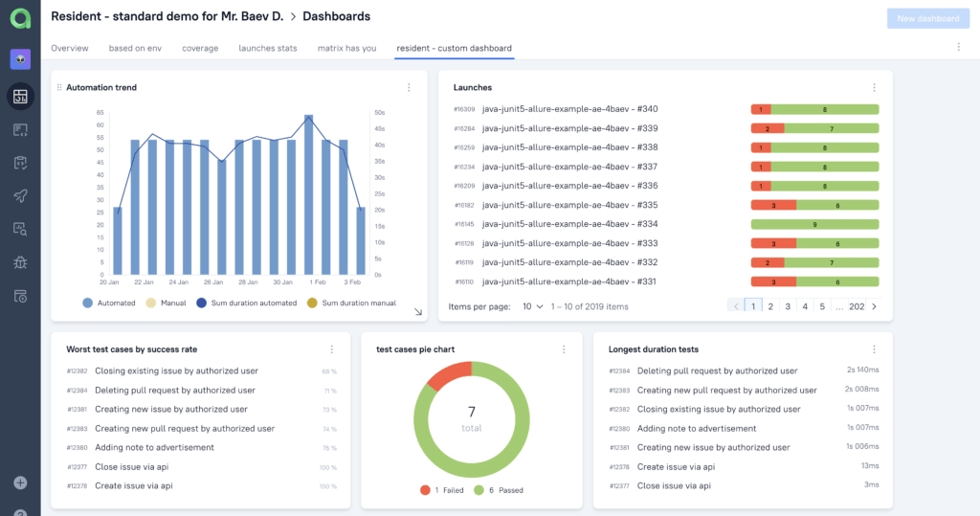Expand the items per page dropdown
This screenshot has height=516, width=980.
click(532, 306)
